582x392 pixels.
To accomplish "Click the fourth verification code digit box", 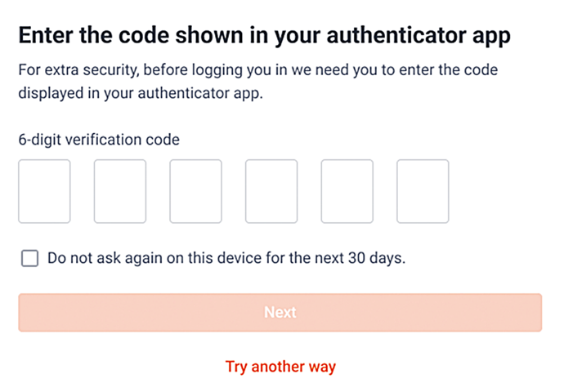I will (x=271, y=191).
